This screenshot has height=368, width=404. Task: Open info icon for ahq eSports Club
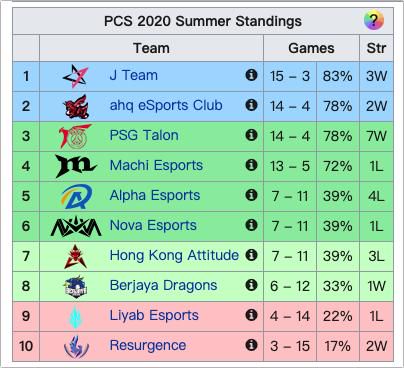coord(251,105)
